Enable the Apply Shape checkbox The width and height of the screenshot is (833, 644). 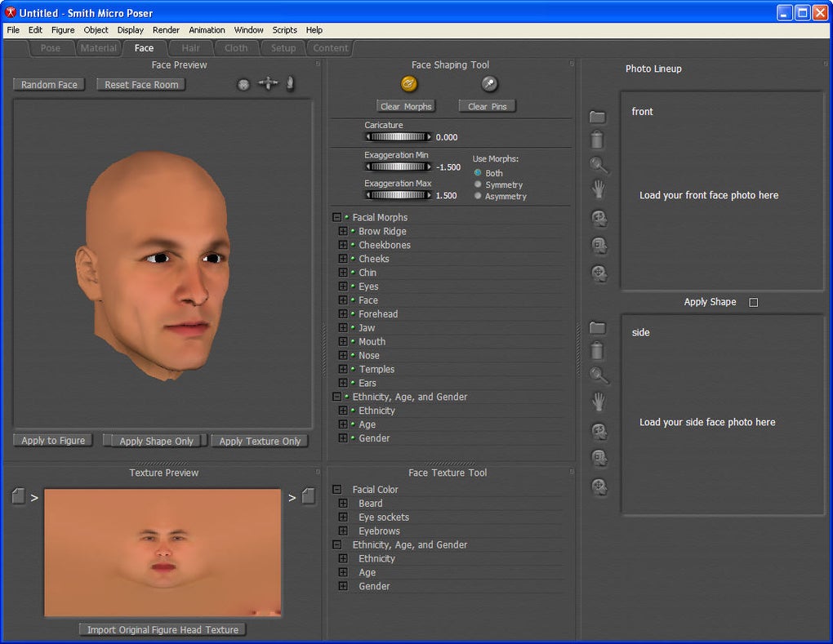coord(754,302)
